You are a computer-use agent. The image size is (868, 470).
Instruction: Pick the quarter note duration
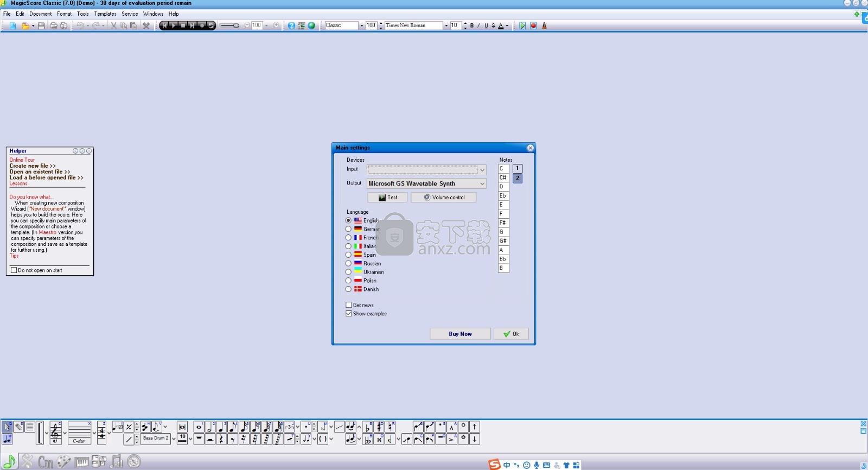[221, 427]
